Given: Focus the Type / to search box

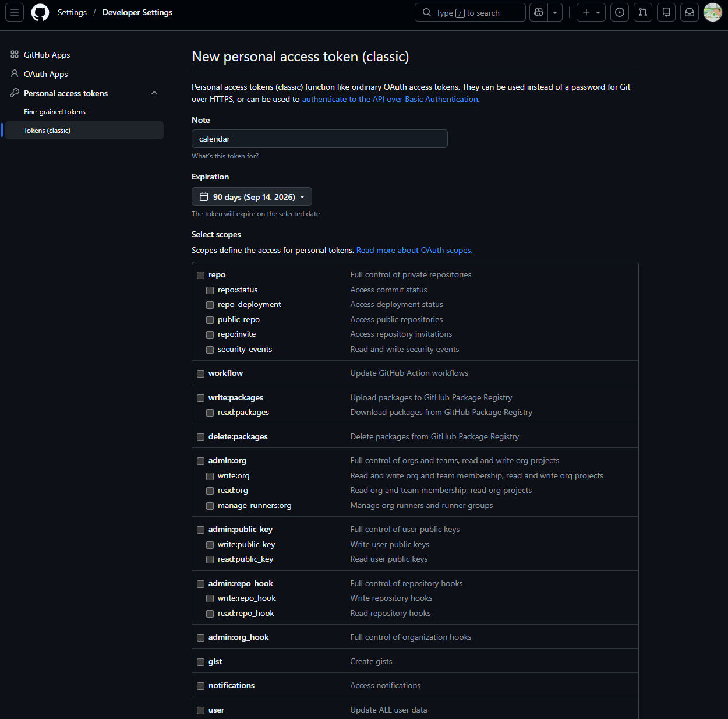Looking at the screenshot, I should pyautogui.click(x=470, y=12).
